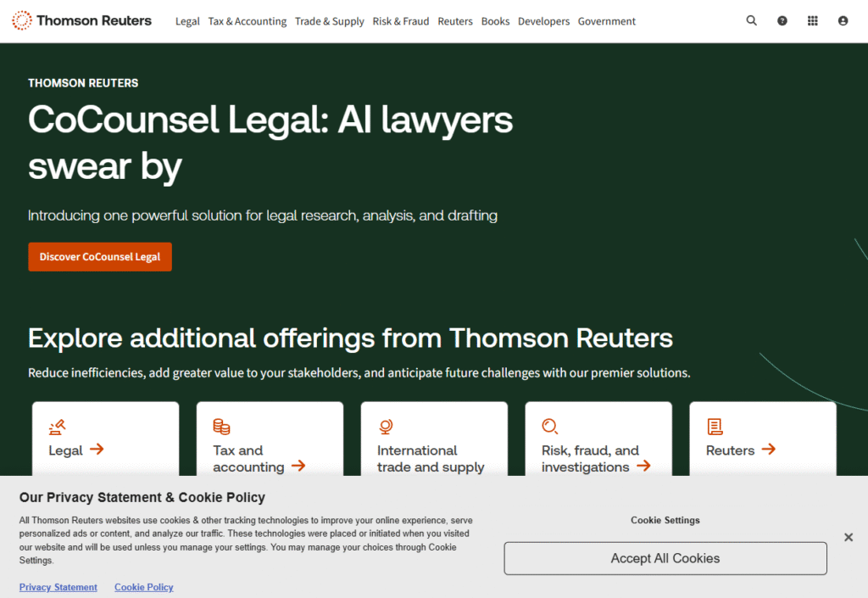Open the Reuters navigation item
This screenshot has width=868, height=598.
pyautogui.click(x=455, y=21)
